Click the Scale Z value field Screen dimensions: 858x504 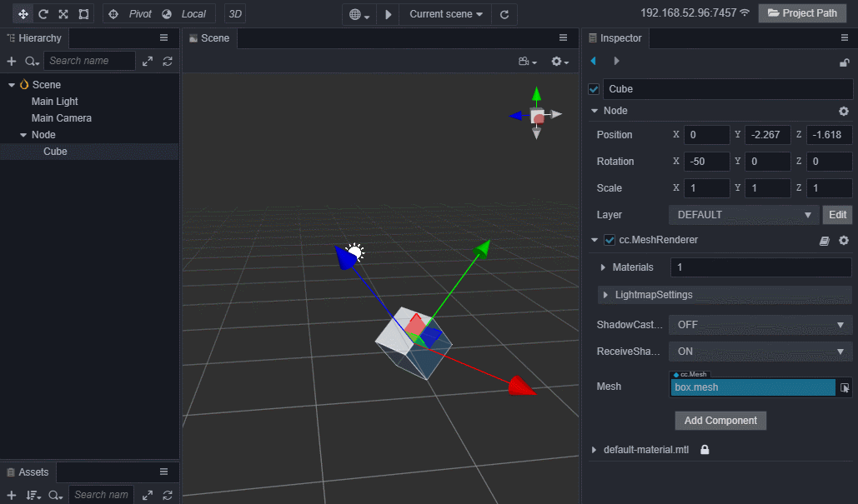pos(829,188)
